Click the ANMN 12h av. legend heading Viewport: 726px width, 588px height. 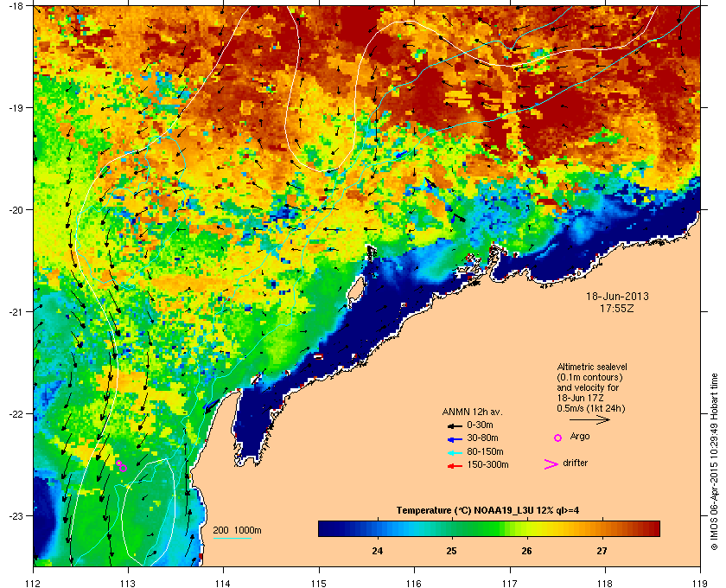point(472,412)
